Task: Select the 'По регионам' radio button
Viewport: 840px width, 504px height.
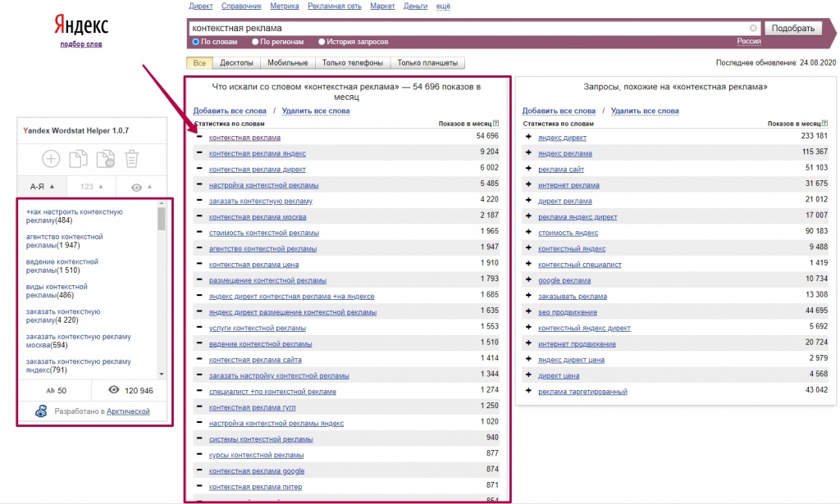Action: pos(256,42)
